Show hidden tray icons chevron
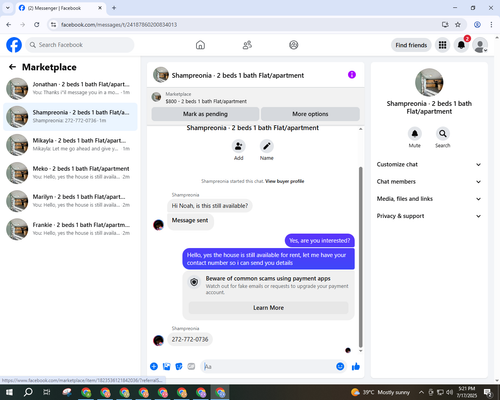Screen dimensions: 500x400 point(421,392)
